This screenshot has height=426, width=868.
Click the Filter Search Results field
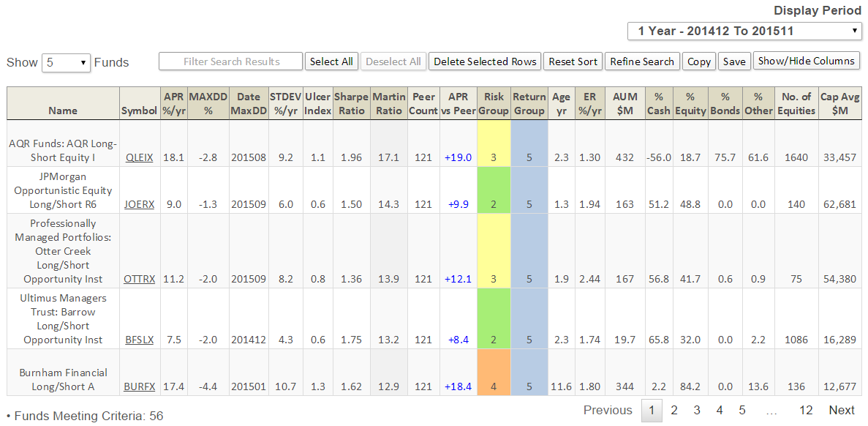pos(230,61)
